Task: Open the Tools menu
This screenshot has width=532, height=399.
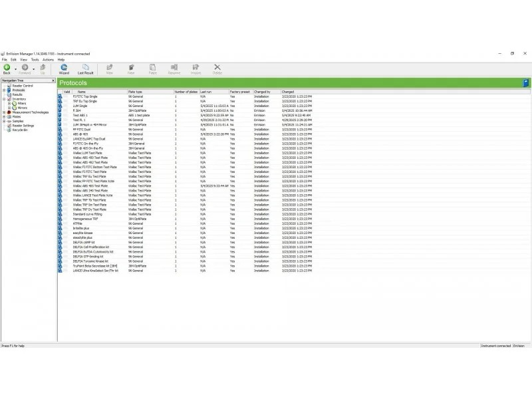Action: point(35,60)
